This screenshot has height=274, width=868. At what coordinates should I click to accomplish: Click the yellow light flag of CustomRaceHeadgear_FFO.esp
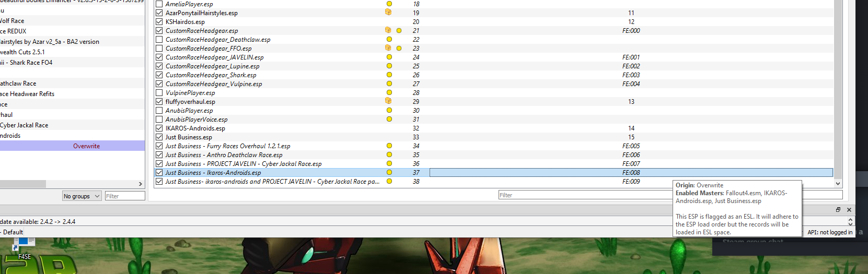coord(399,49)
